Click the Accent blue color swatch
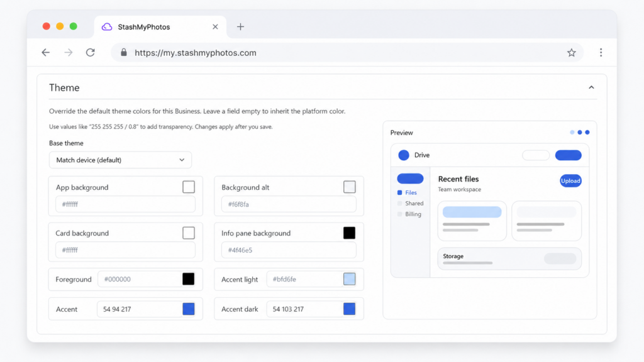This screenshot has height=362, width=644. (189, 309)
